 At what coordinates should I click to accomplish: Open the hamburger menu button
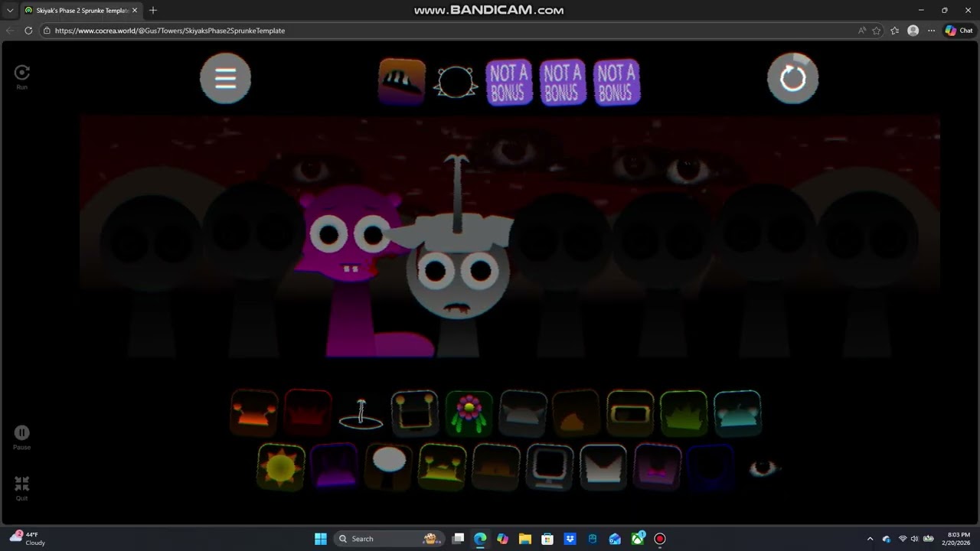225,78
